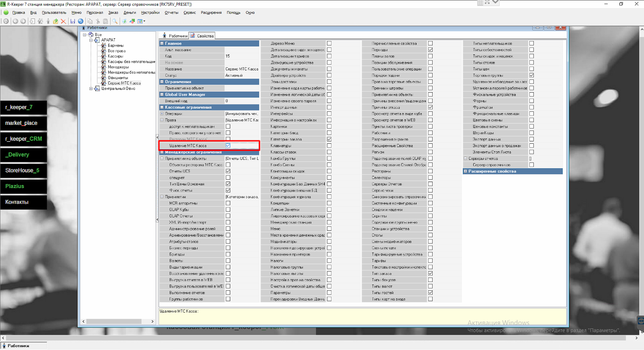Collapse the Права property row
644x350 pixels.
[x=162, y=120]
